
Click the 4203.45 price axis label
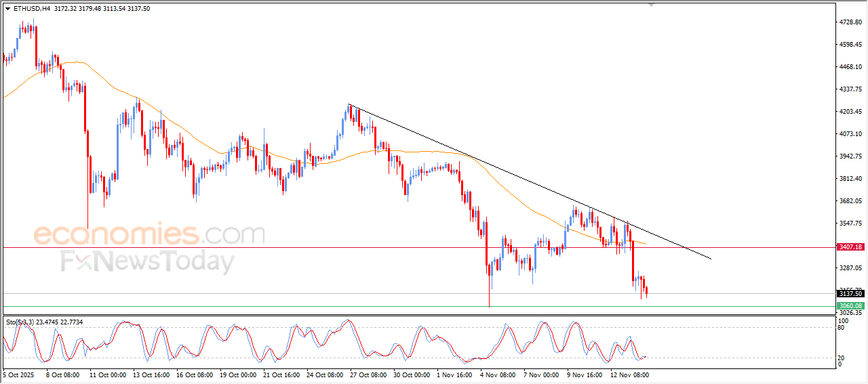click(x=850, y=112)
